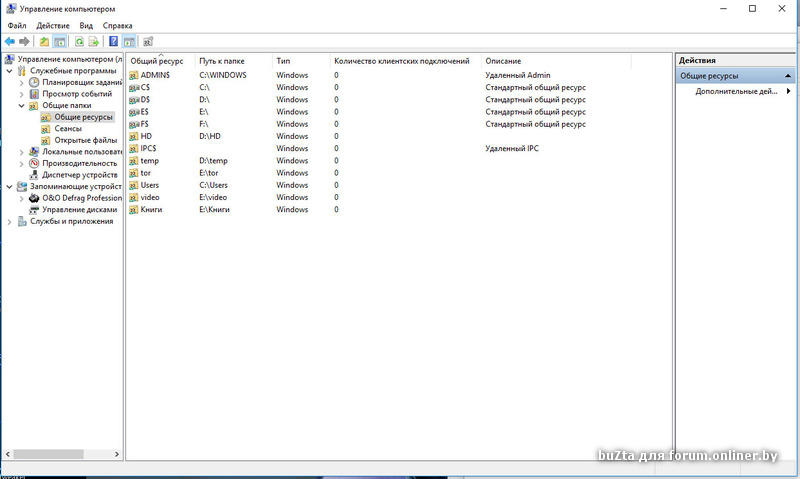
Task: Collapse the Общие папки node
Action: (x=21, y=106)
